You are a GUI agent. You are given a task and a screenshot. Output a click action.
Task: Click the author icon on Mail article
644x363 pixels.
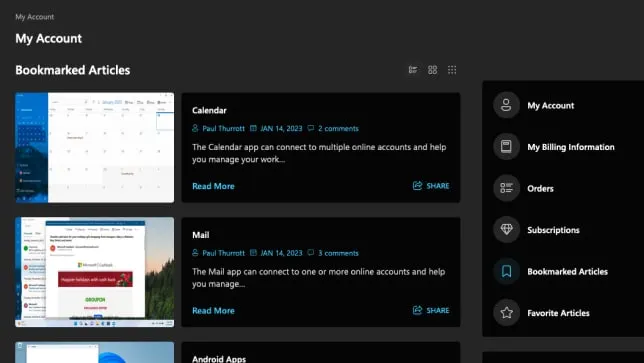tap(195, 253)
